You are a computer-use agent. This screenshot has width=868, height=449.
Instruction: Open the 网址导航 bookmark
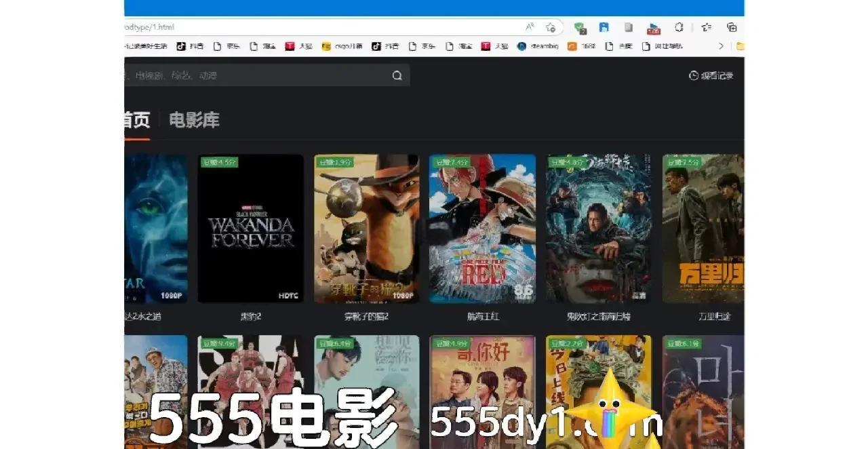[663, 46]
